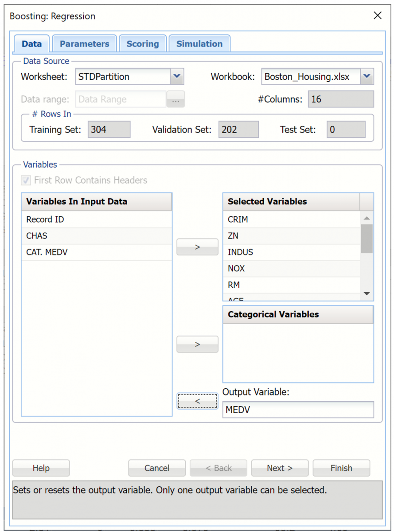394x532 pixels.
Task: Click the Output Variable remove arrow button
Action: pyautogui.click(x=197, y=401)
